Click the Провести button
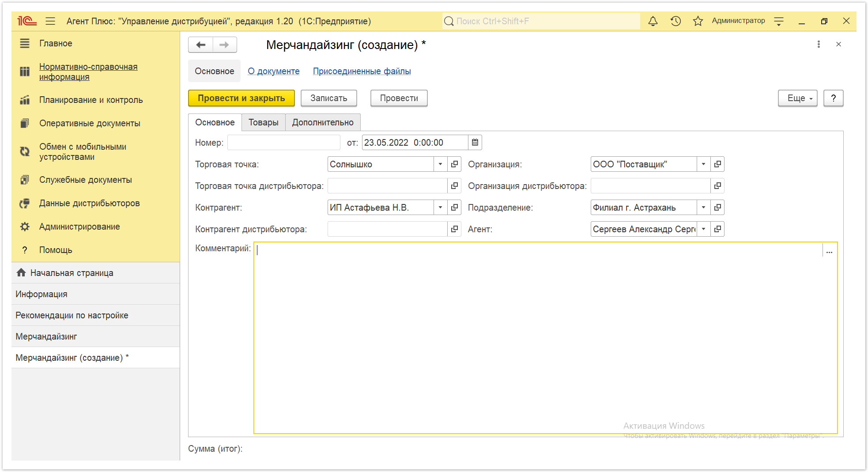 pyautogui.click(x=399, y=98)
